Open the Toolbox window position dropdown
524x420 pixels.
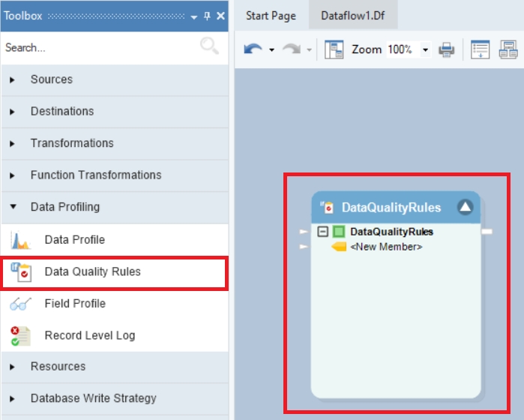pyautogui.click(x=194, y=16)
